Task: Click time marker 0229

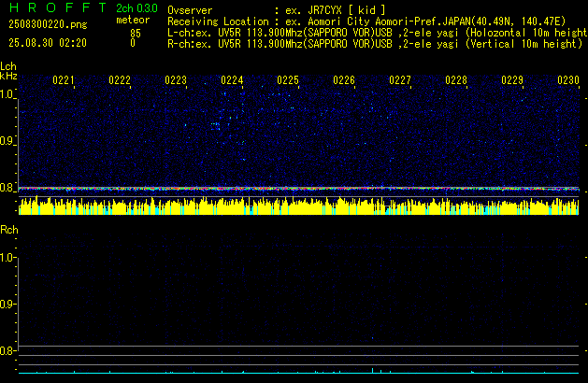Action: pyautogui.click(x=512, y=80)
